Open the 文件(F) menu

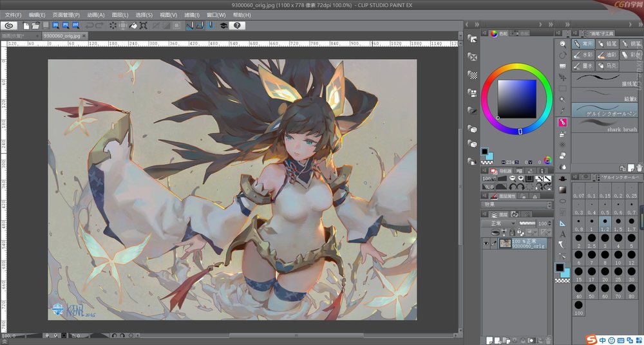pos(13,15)
